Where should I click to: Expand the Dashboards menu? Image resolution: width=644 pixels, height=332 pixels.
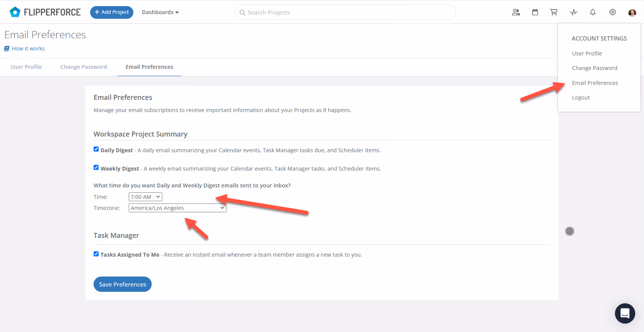[x=160, y=12]
